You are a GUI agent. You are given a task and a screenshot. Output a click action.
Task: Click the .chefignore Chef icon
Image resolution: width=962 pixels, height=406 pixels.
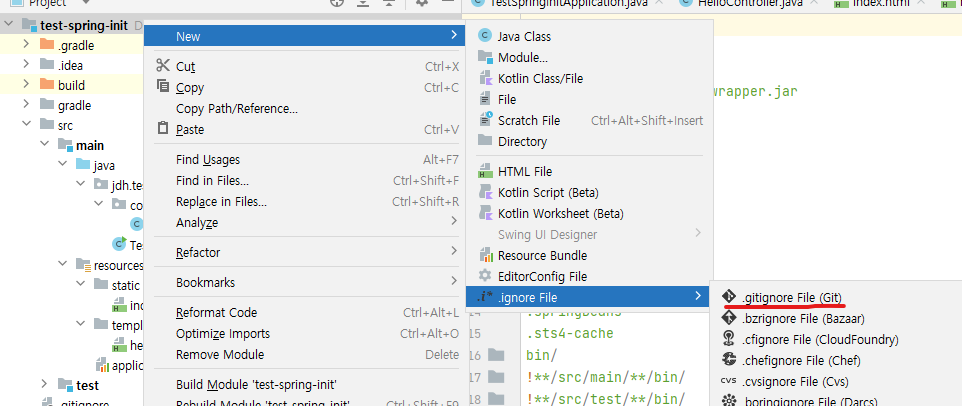pos(728,359)
